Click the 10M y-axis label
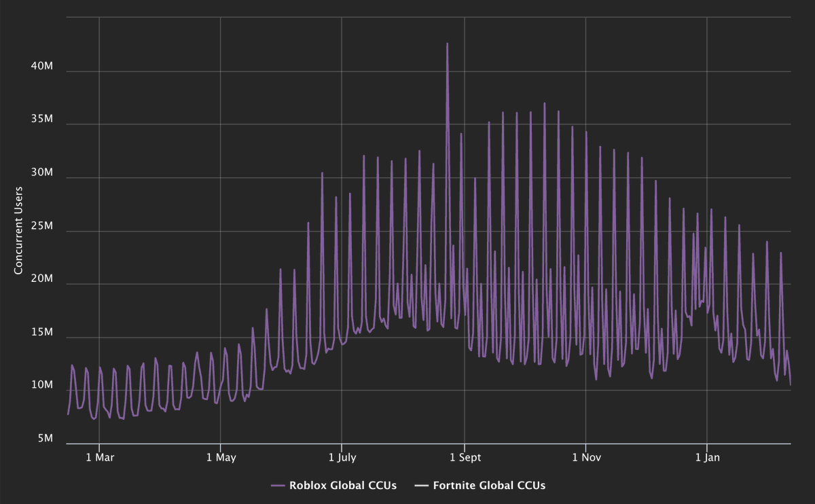This screenshot has height=504, width=815. click(x=42, y=385)
